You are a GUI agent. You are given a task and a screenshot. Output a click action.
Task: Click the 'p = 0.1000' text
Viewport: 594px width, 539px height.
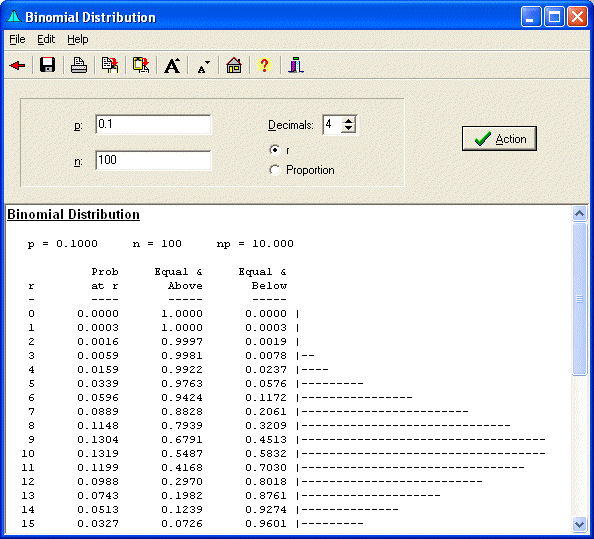[x=63, y=244]
